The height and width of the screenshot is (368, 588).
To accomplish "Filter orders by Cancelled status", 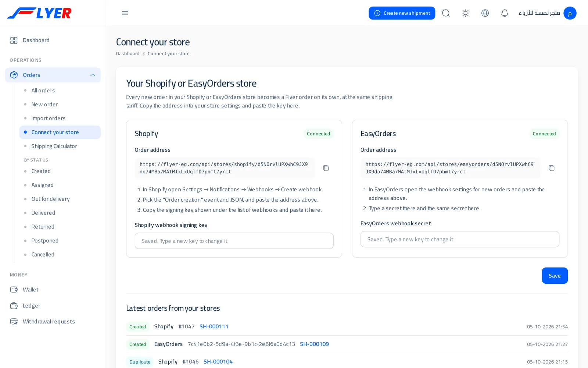I will [x=43, y=255].
